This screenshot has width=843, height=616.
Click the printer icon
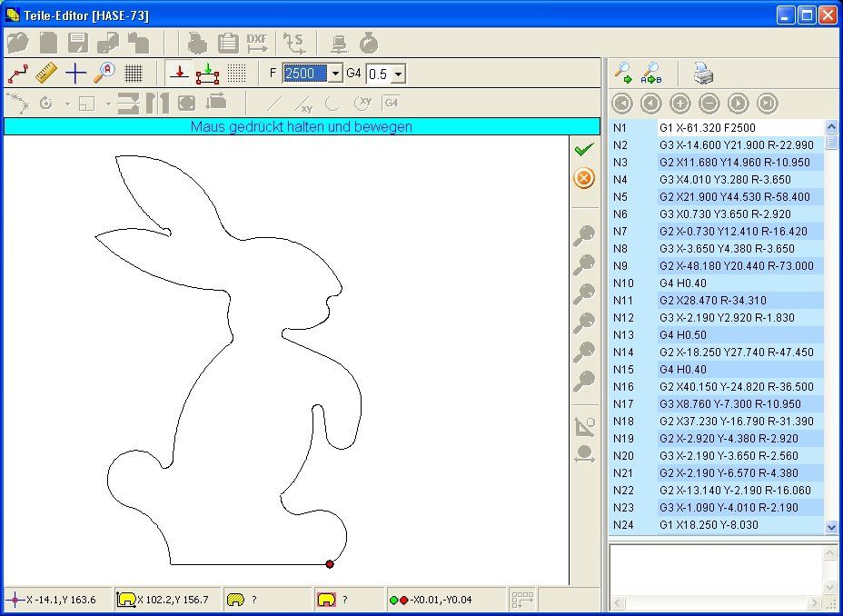click(704, 73)
